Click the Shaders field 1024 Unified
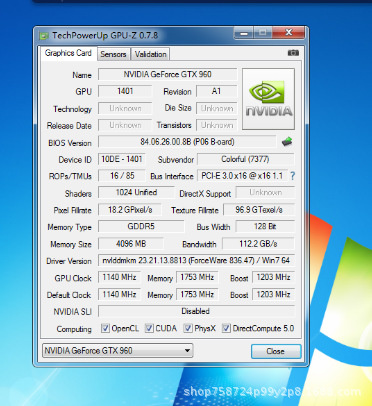 (x=136, y=192)
